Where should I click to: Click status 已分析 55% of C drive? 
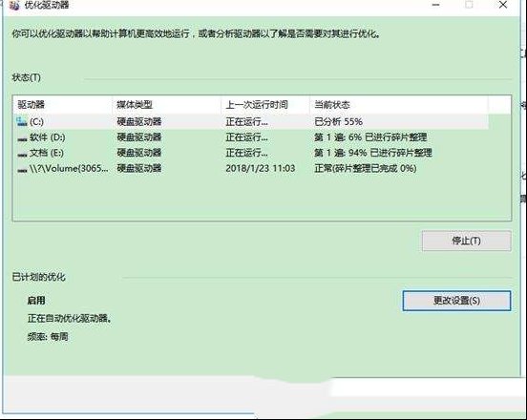click(339, 121)
